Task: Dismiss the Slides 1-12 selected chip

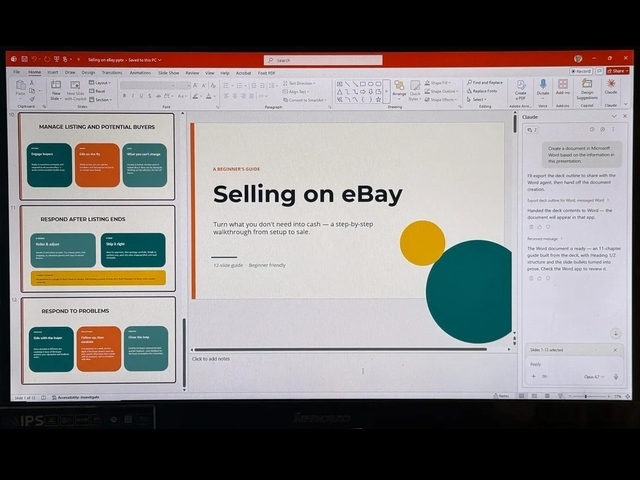Action: click(x=615, y=350)
